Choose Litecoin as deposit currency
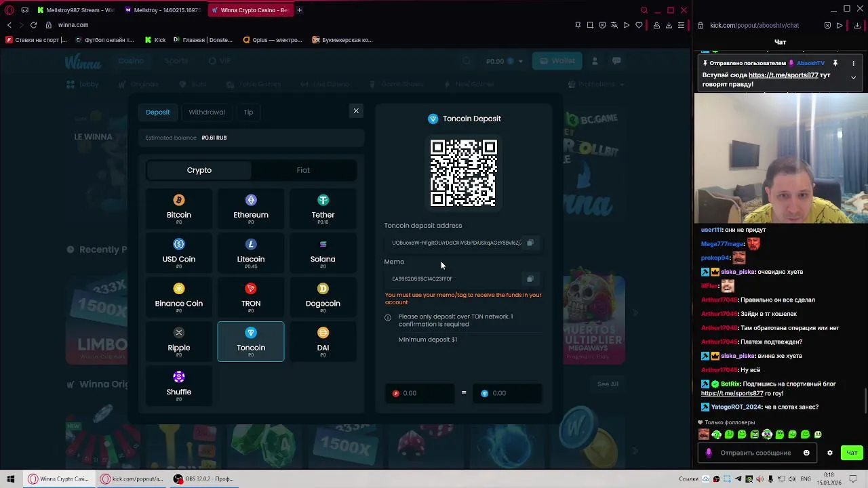 251,253
